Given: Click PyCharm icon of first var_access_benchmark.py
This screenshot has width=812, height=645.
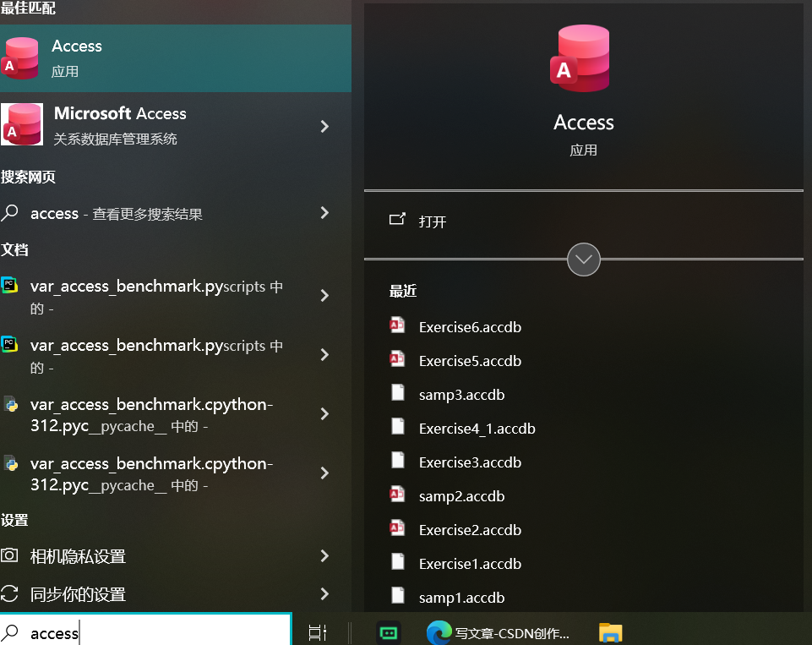Looking at the screenshot, I should [10, 286].
